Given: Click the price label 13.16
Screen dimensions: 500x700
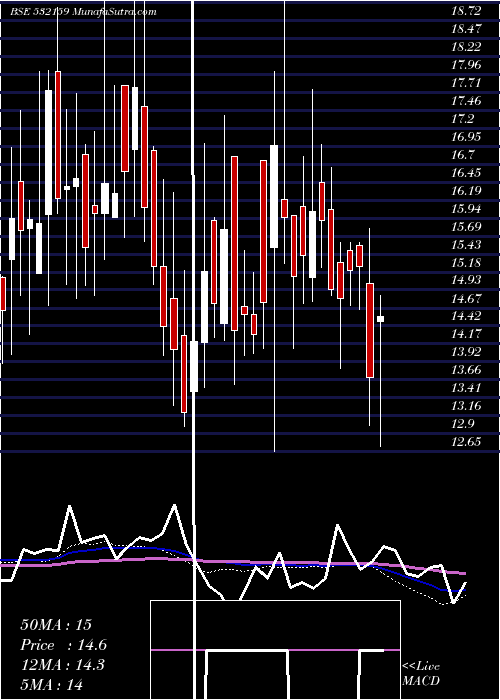Looking at the screenshot, I should (467, 406).
